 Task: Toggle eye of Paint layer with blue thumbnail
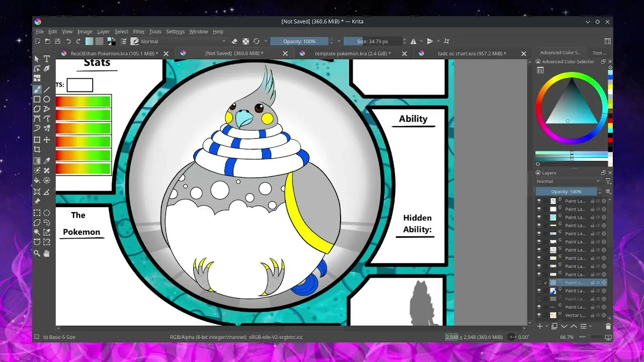tap(539, 291)
